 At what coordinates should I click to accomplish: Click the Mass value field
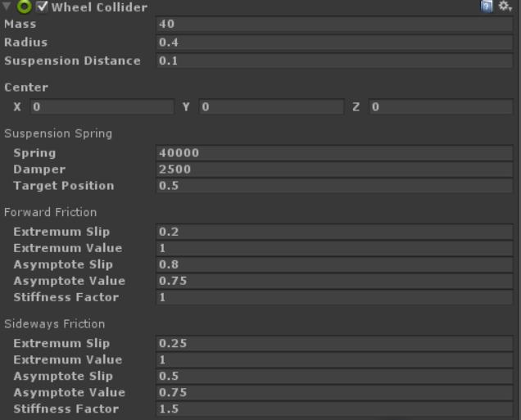[334, 25]
